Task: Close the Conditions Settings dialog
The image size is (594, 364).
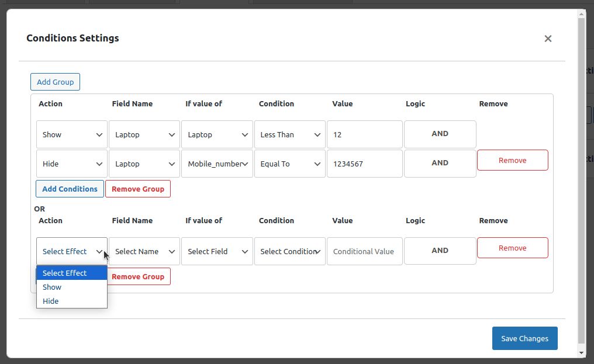Action: coord(548,39)
